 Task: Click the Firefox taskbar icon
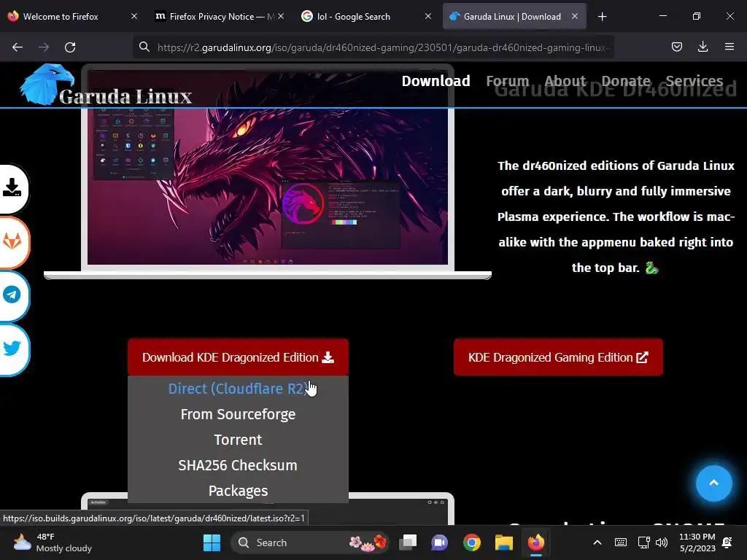pyautogui.click(x=536, y=542)
